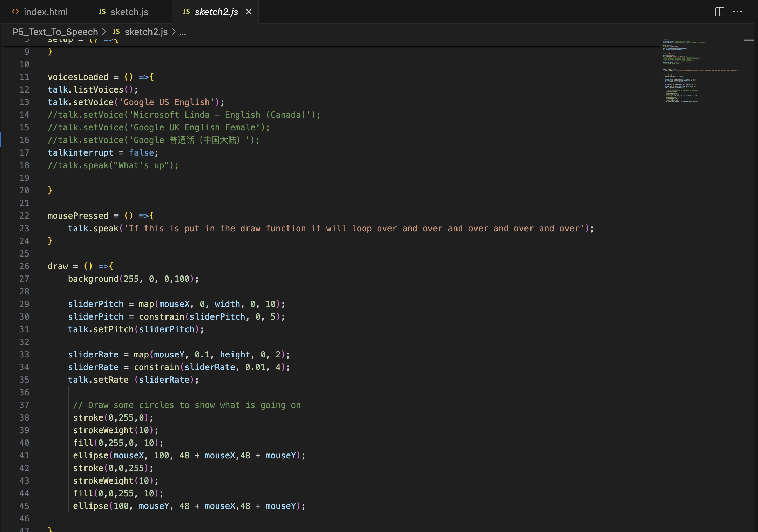Select the P5_Text_To_Speech breadcrumb item

pos(55,32)
